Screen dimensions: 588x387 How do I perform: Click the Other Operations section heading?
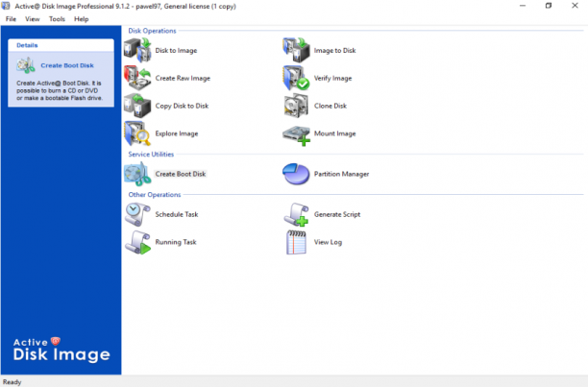point(155,195)
